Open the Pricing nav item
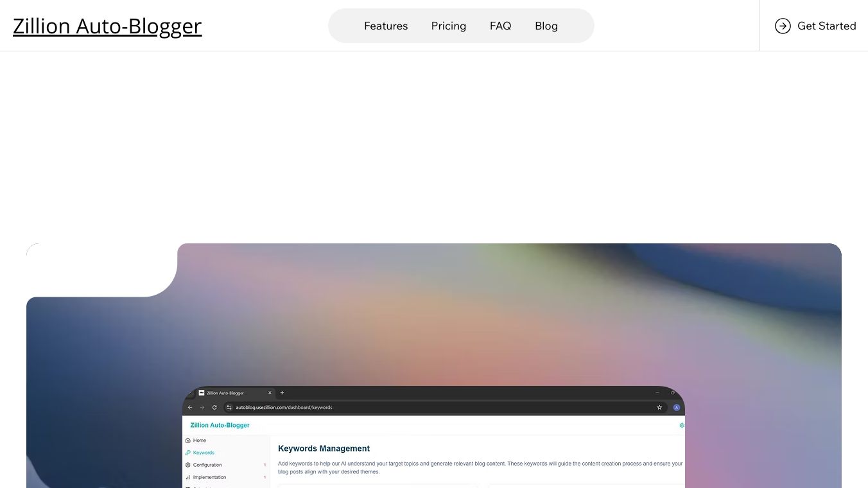This screenshot has width=868, height=488. pos(449,26)
